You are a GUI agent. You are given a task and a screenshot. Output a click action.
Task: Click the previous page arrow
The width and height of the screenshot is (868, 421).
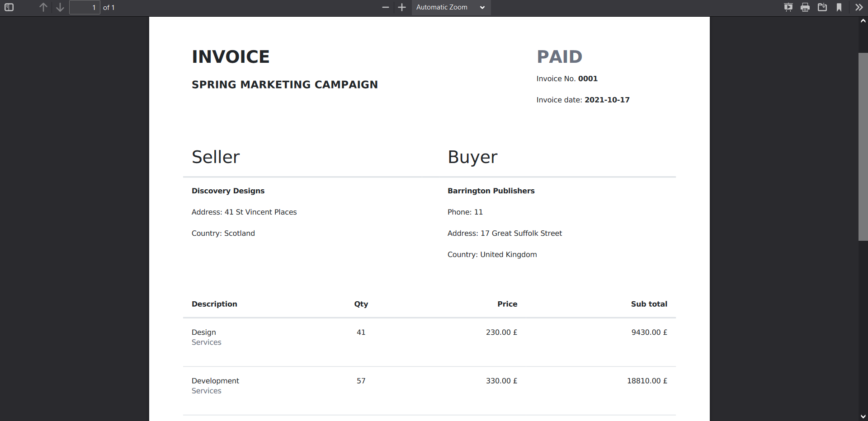pyautogui.click(x=43, y=7)
